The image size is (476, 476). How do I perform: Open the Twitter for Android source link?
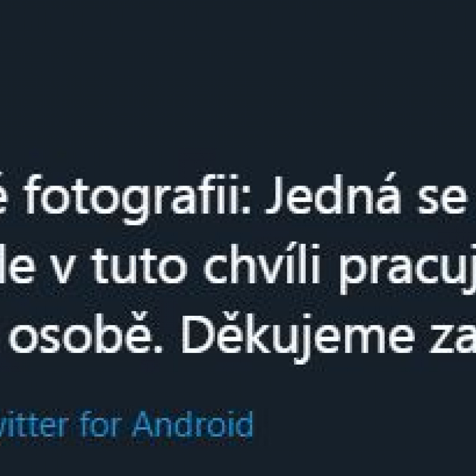[x=127, y=425]
